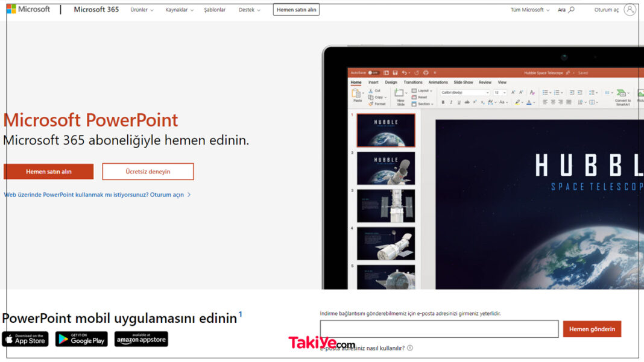This screenshot has height=362, width=644.
Task: Select slide 2 thumbnail in the slide panel
Action: tap(386, 168)
